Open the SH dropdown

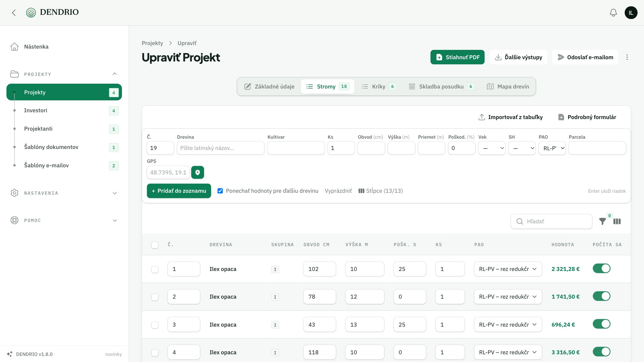coord(522,148)
